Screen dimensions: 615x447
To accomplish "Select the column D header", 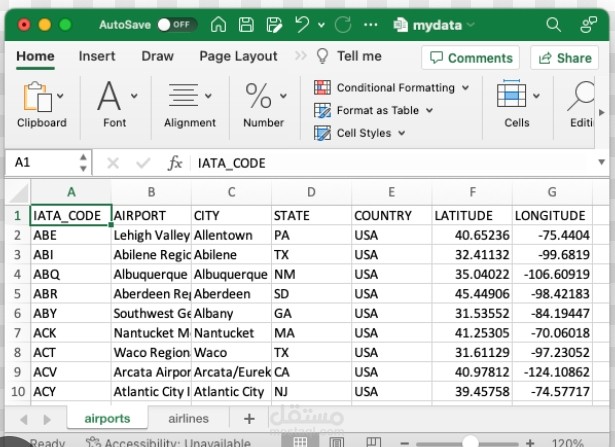I will [x=311, y=192].
